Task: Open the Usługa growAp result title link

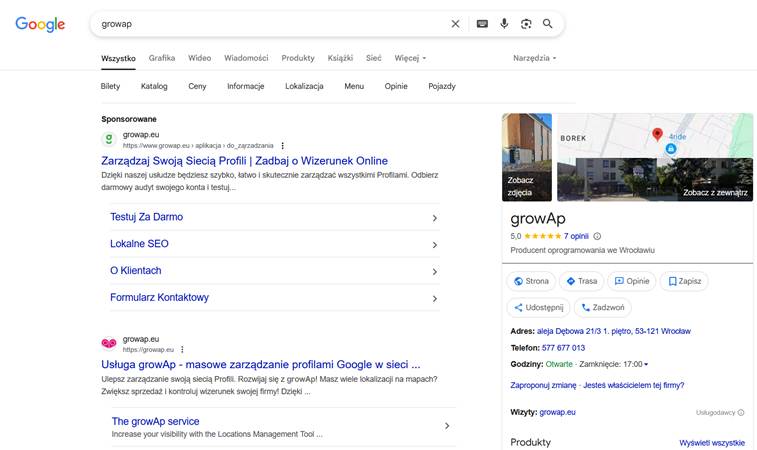Action: click(261, 365)
